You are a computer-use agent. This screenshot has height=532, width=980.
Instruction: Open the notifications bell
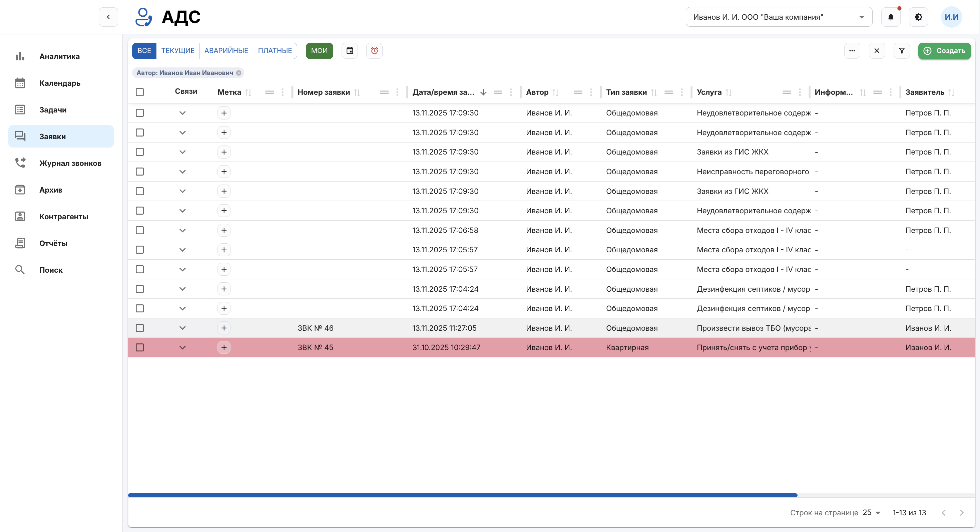point(891,17)
